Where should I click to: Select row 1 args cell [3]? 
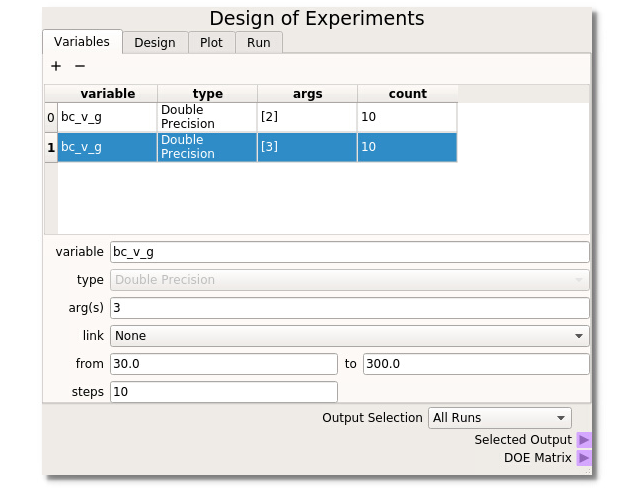[x=306, y=147]
